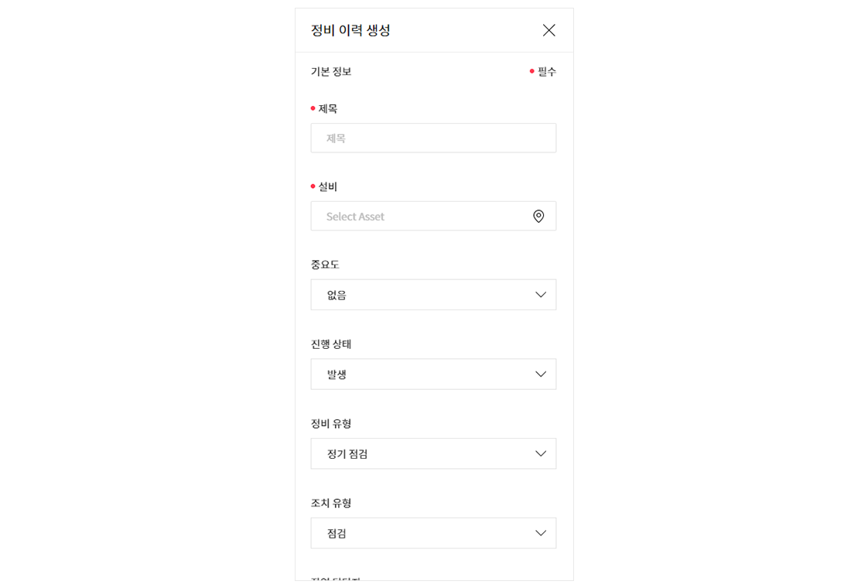Click the 조치 유형 field label
Image resolution: width=868 pixels, height=588 pixels.
click(x=331, y=503)
